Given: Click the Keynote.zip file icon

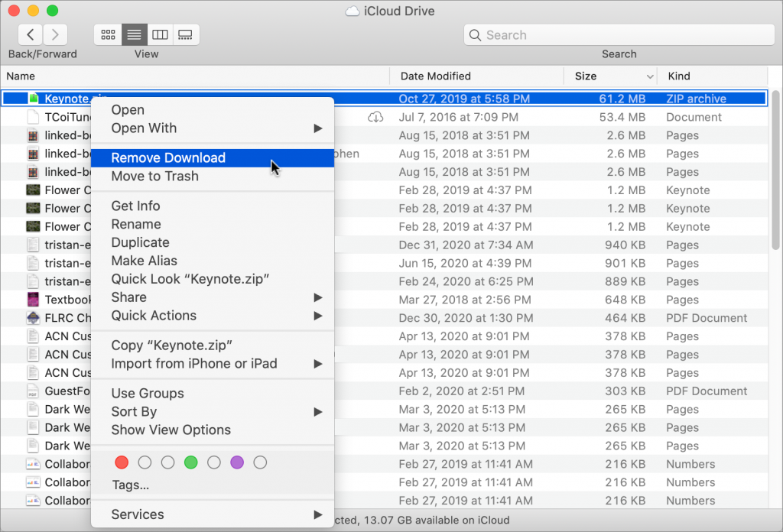Looking at the screenshot, I should 34,99.
